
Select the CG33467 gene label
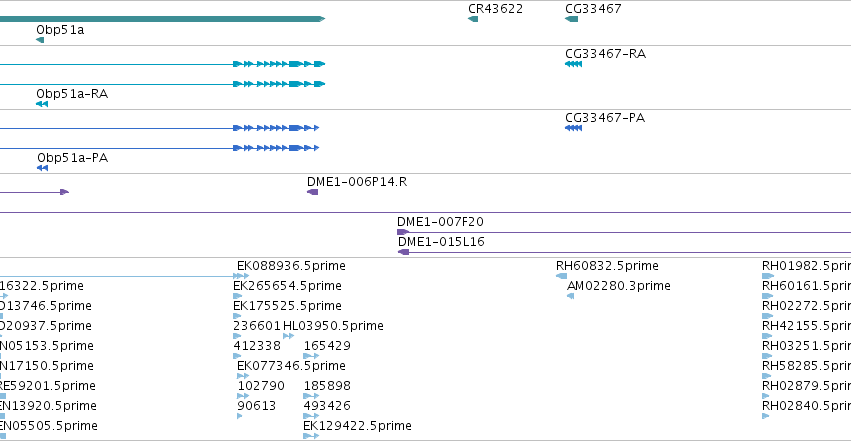click(593, 9)
